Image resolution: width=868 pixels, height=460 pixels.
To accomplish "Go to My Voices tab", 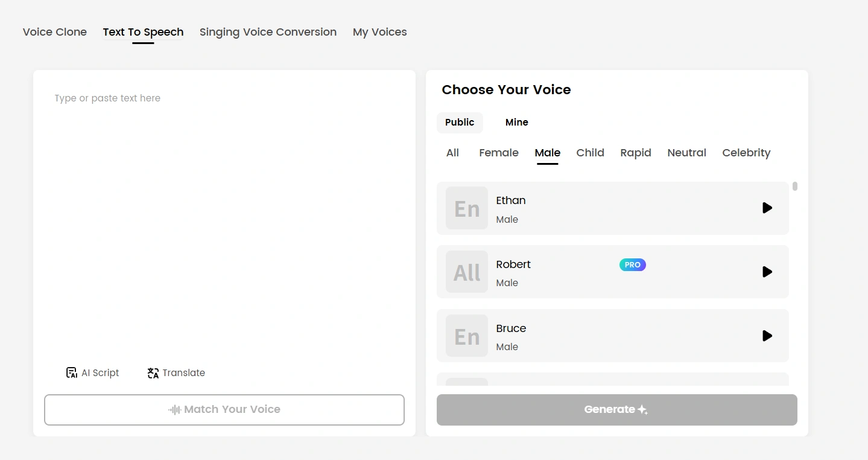I will click(379, 32).
